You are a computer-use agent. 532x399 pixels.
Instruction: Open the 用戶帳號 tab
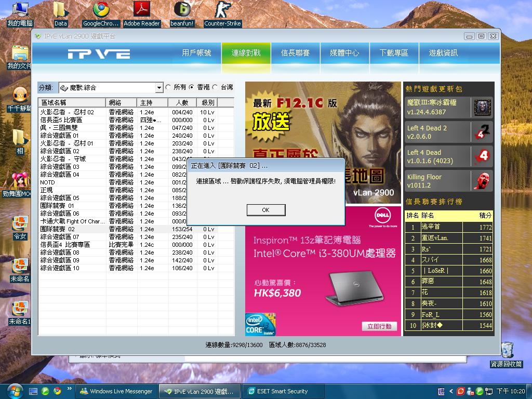(x=196, y=53)
